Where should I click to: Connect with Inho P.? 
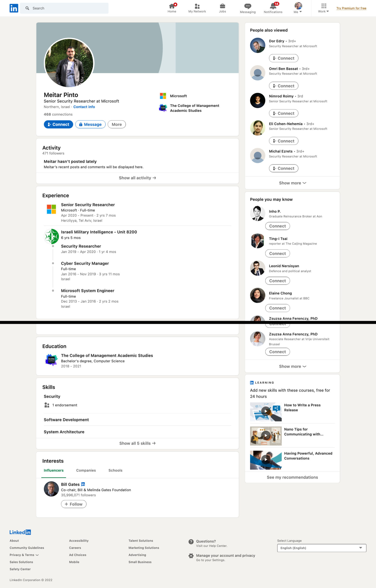pyautogui.click(x=277, y=226)
